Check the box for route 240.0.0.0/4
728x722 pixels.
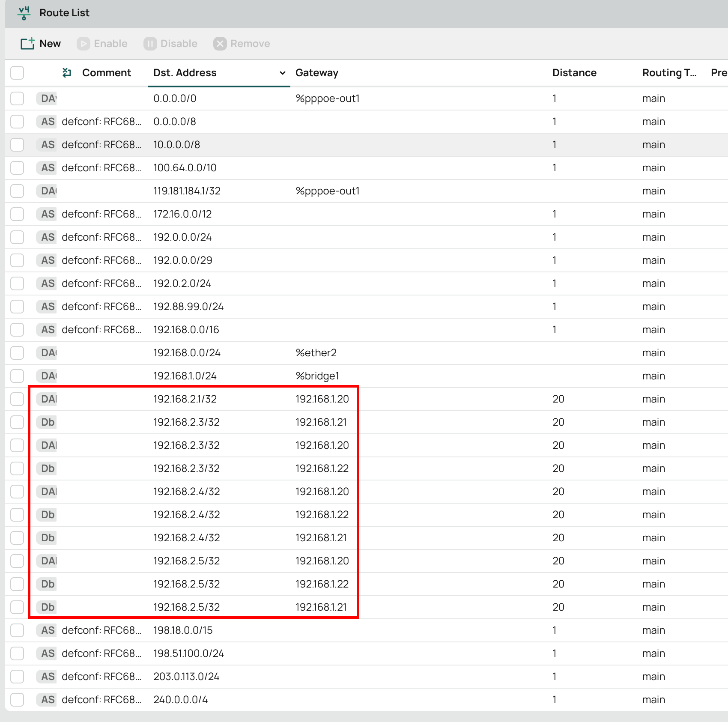[17, 700]
